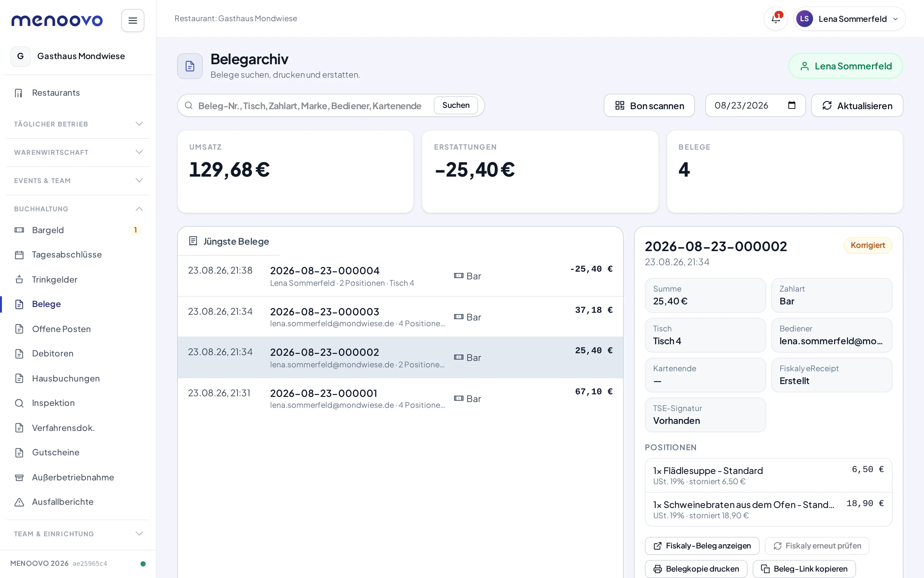The height and width of the screenshot is (578, 924).
Task: Open Inspektion in the sidebar
Action: [x=78, y=403]
